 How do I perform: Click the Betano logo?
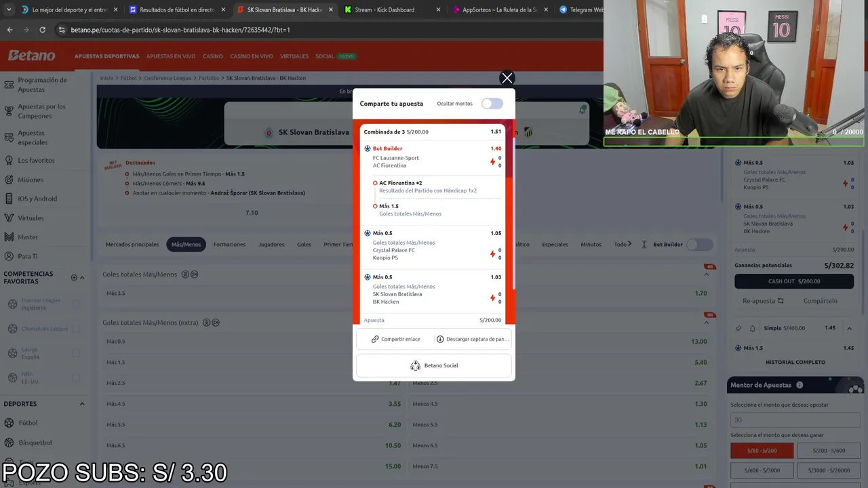click(31, 56)
